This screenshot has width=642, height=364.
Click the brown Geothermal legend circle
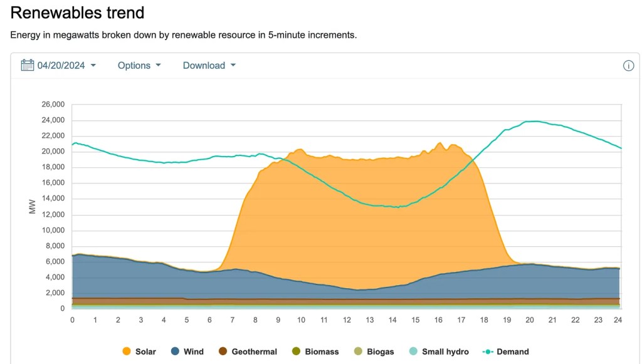[x=223, y=351]
